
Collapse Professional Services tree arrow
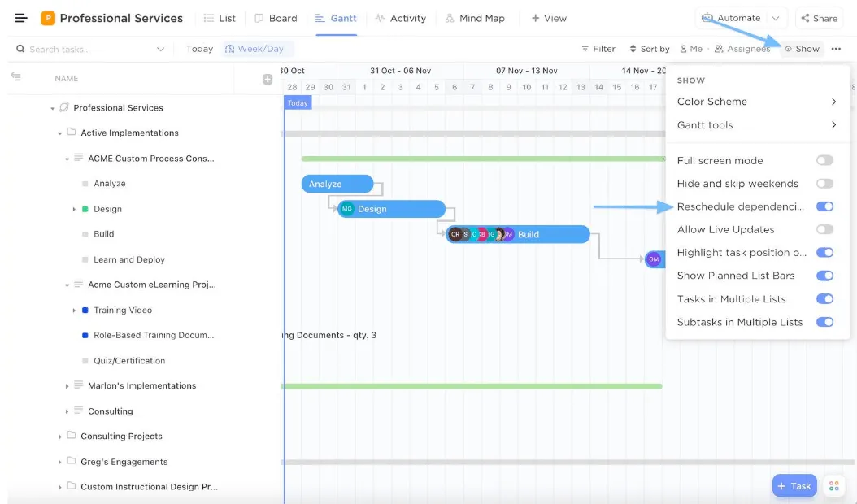click(x=53, y=108)
